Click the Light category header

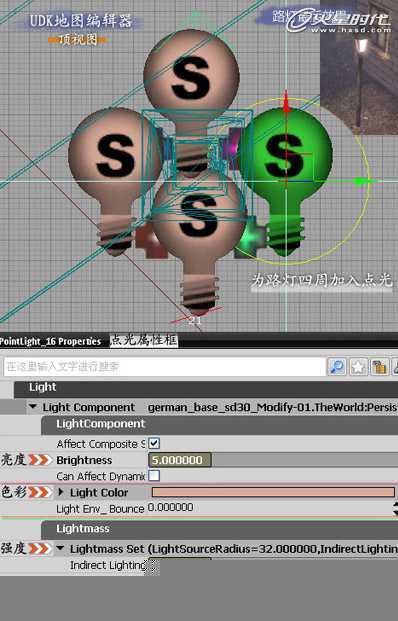click(206, 389)
